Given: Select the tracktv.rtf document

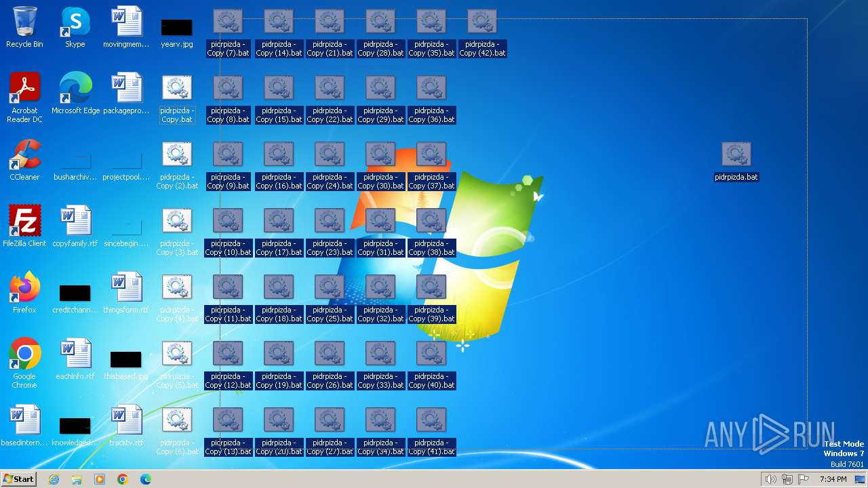Looking at the screenshot, I should point(126,426).
